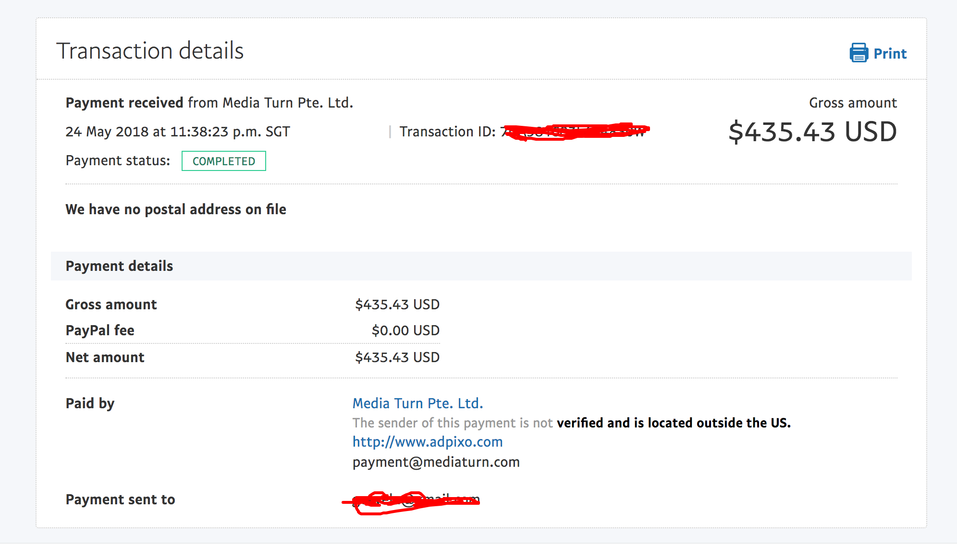Click the PayPal fee label
The height and width of the screenshot is (560, 957).
pos(100,330)
